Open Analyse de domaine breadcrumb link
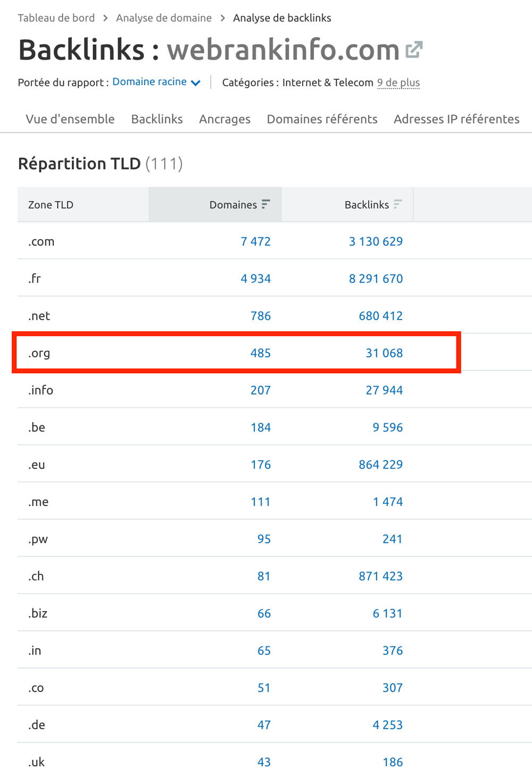Viewport: 532px width, 779px height. pos(164,18)
